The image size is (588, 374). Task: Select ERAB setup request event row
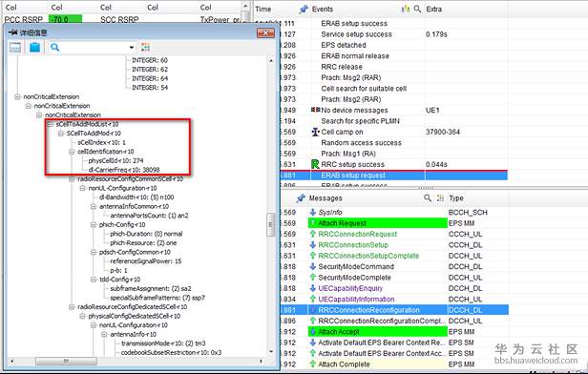tap(393, 176)
